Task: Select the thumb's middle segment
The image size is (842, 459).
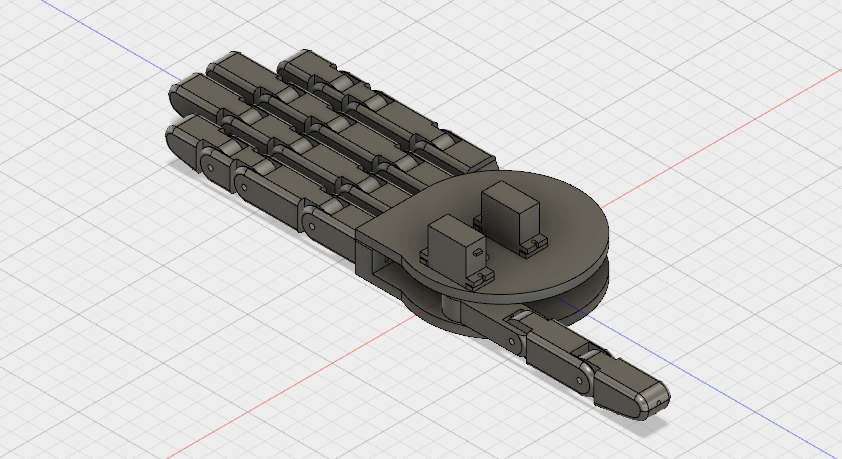Action: 558,355
